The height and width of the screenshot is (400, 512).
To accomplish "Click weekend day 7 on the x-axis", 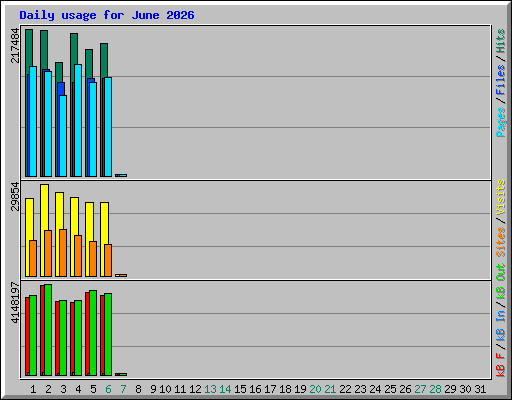I will [123, 389].
